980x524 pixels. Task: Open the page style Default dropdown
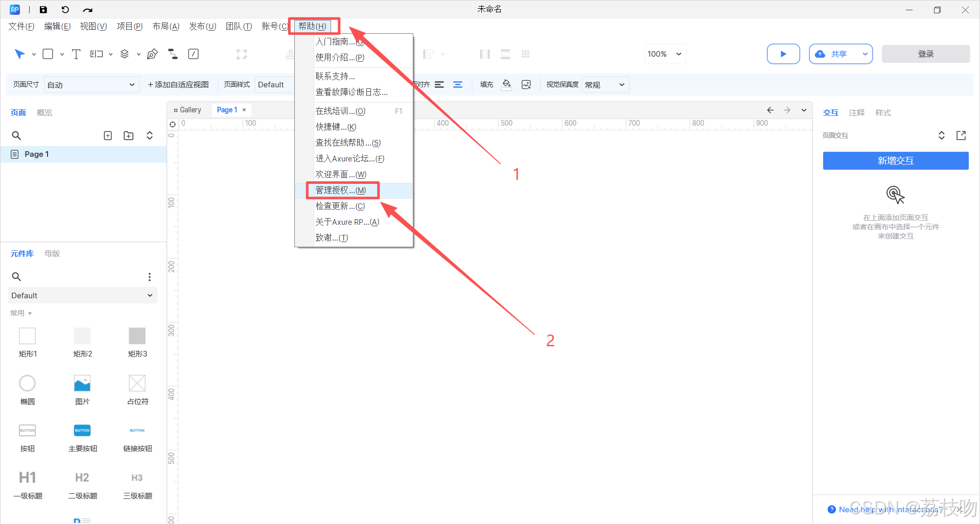[274, 85]
